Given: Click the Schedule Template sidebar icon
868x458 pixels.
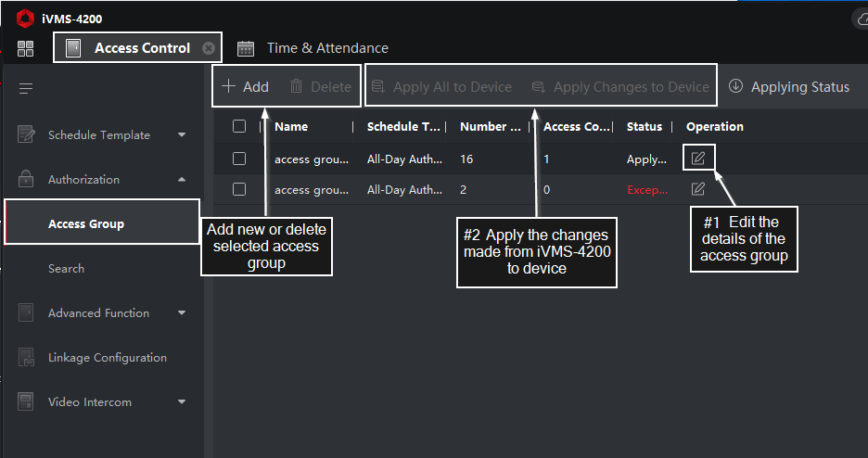Looking at the screenshot, I should [x=26, y=134].
